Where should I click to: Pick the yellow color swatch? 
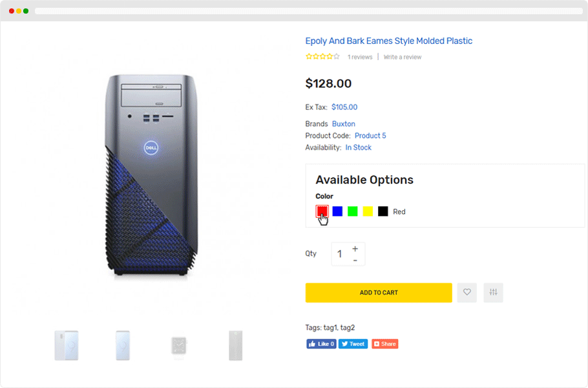pos(368,211)
